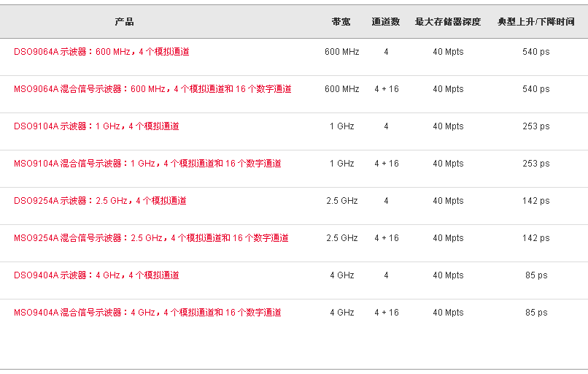Open the DSO9404A 4 GHz oscilloscope link
Screen dimensions: 588x374
96,275
